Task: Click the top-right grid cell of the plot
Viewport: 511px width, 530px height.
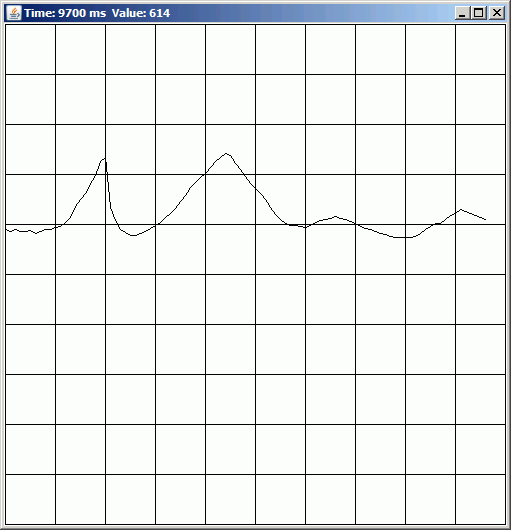Action: click(x=480, y=49)
